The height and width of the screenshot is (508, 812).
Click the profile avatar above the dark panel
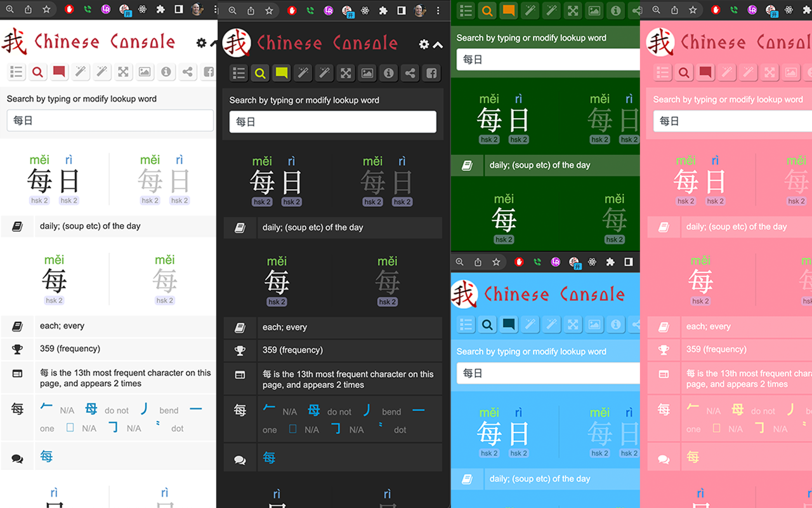[420, 11]
